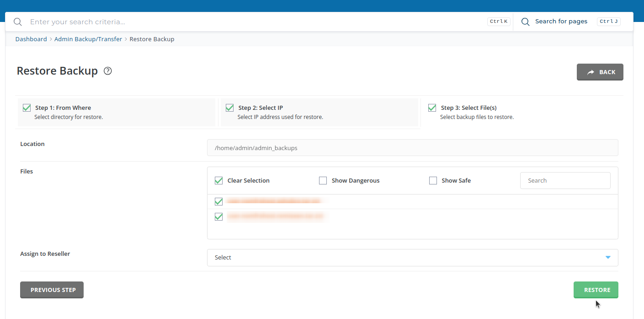Uncheck the second backup file checkbox
644x319 pixels.
218,216
